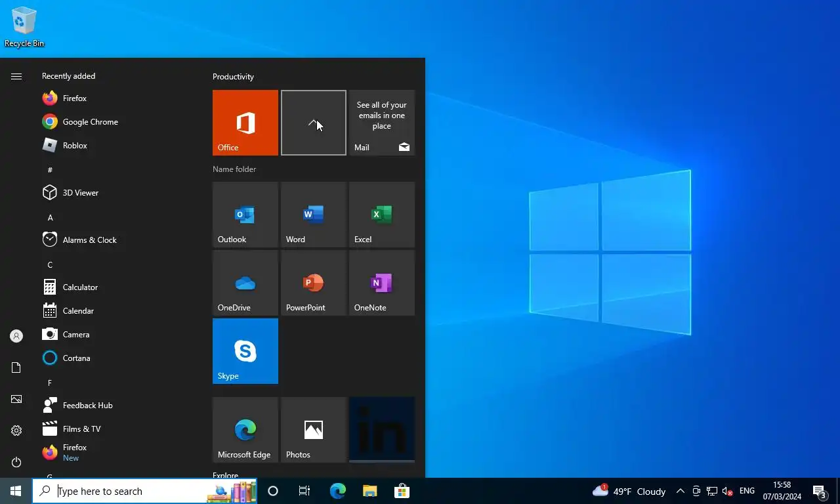Open the Skype tile
The height and width of the screenshot is (504, 840).
tap(245, 351)
